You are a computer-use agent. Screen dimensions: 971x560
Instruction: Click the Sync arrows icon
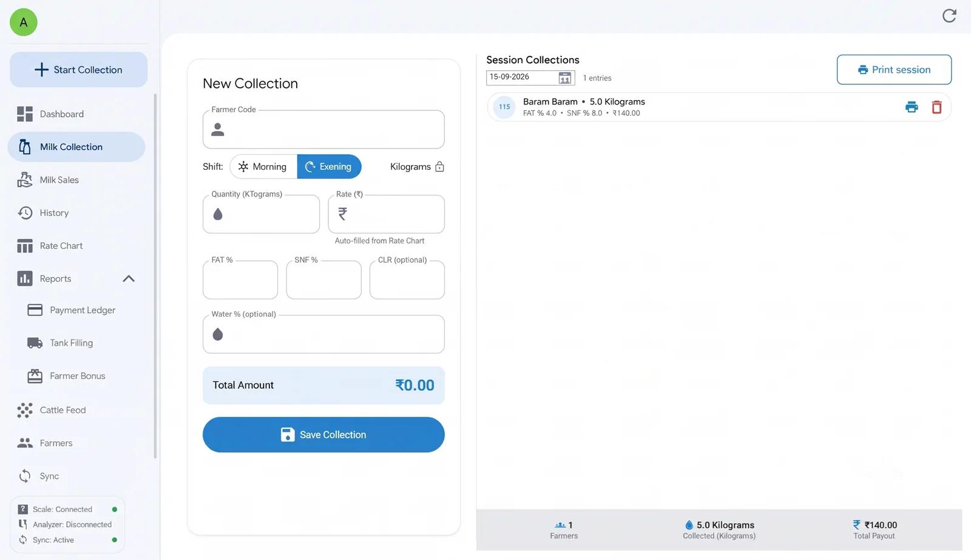pos(25,476)
